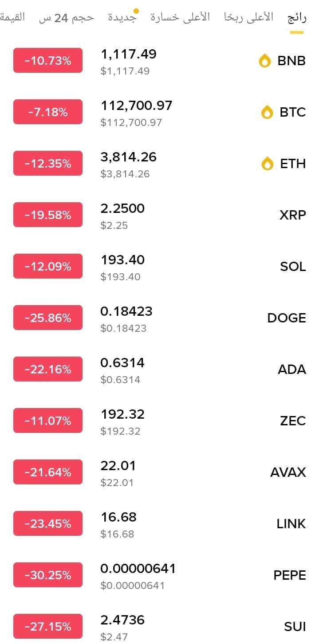Toggle the -19.58% badge on XRP row
The width and height of the screenshot is (319, 644).
tap(48, 215)
